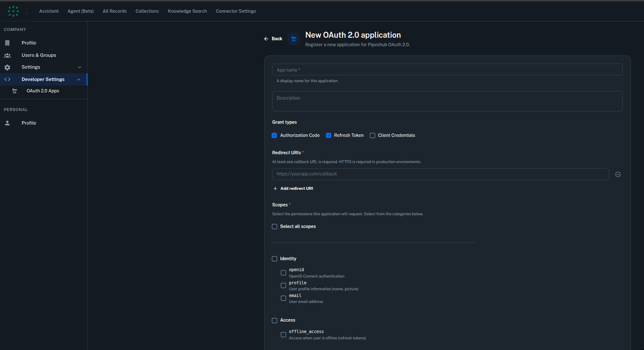Remove the redirect URI using the minus icon
Viewport: 644px width, 350px height.
pyautogui.click(x=618, y=174)
